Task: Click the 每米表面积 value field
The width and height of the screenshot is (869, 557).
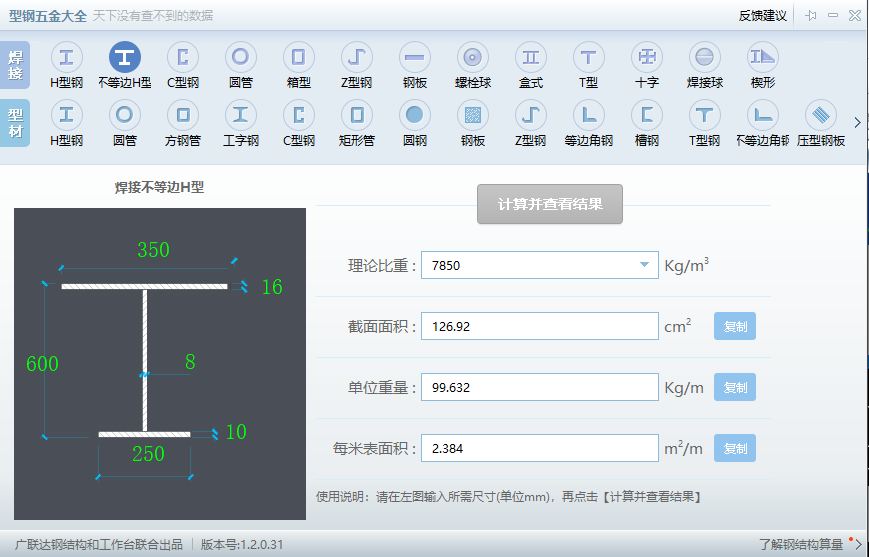Action: (540, 448)
